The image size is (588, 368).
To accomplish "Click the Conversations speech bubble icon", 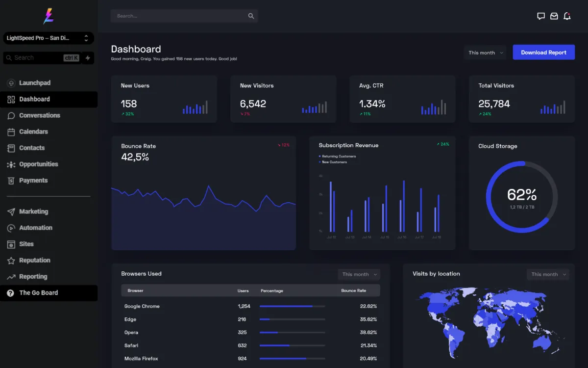I will [11, 116].
